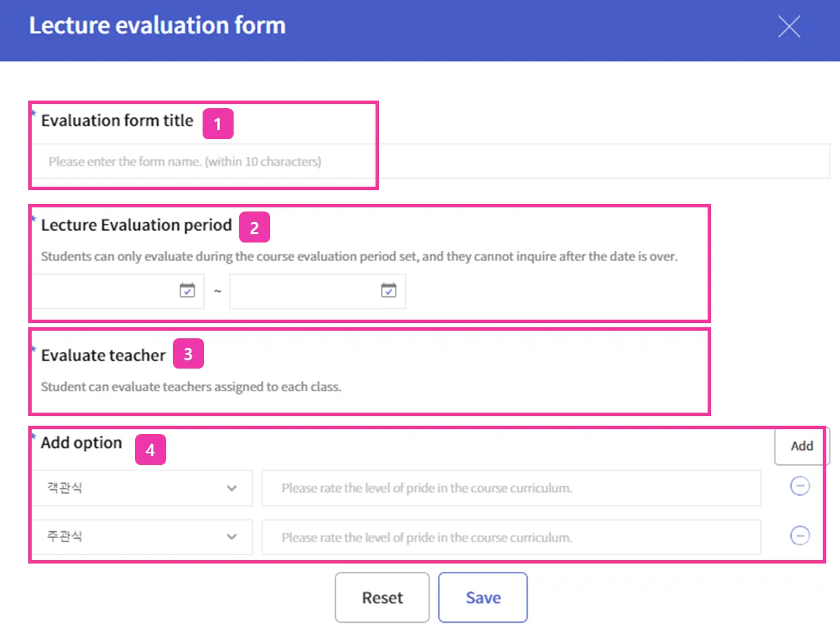The width and height of the screenshot is (840, 640).
Task: Save the evaluation form
Action: point(482,598)
